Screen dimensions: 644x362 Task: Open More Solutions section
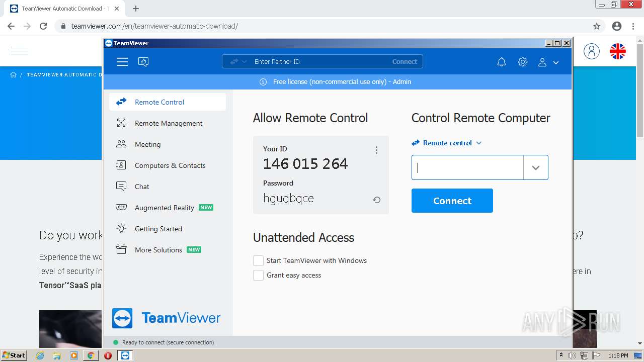point(168,250)
